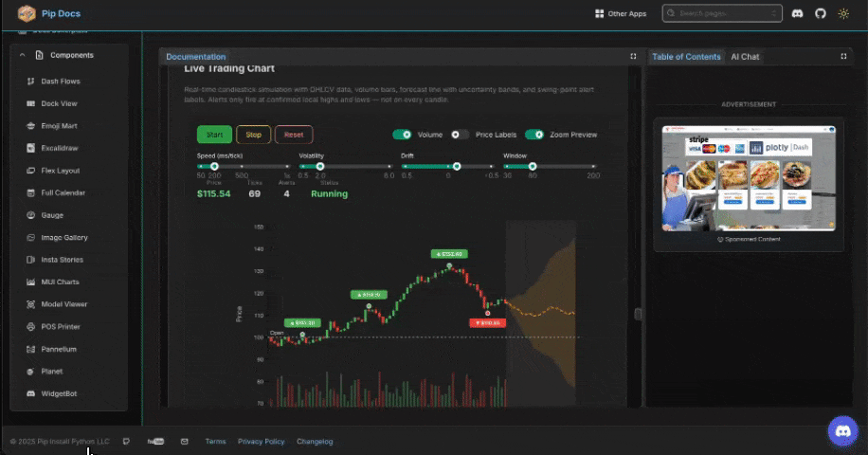This screenshot has width=868, height=455.
Task: Click the Running status text
Action: click(330, 193)
